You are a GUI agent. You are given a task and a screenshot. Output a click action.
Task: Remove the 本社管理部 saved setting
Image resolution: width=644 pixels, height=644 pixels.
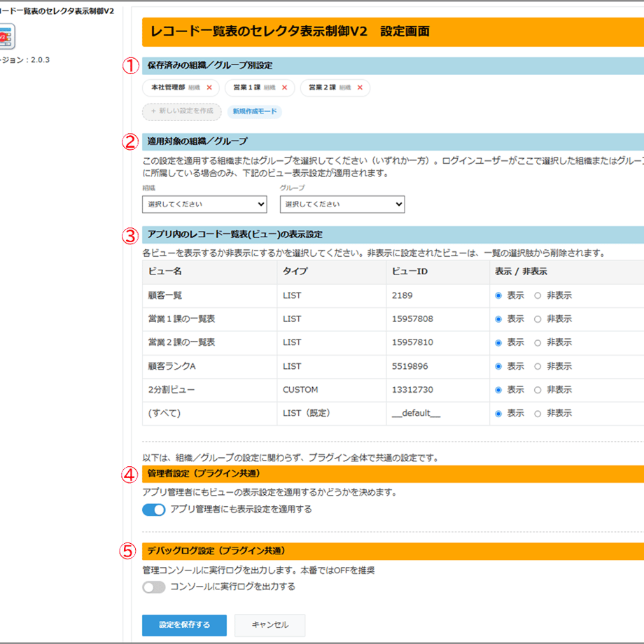pos(209,87)
